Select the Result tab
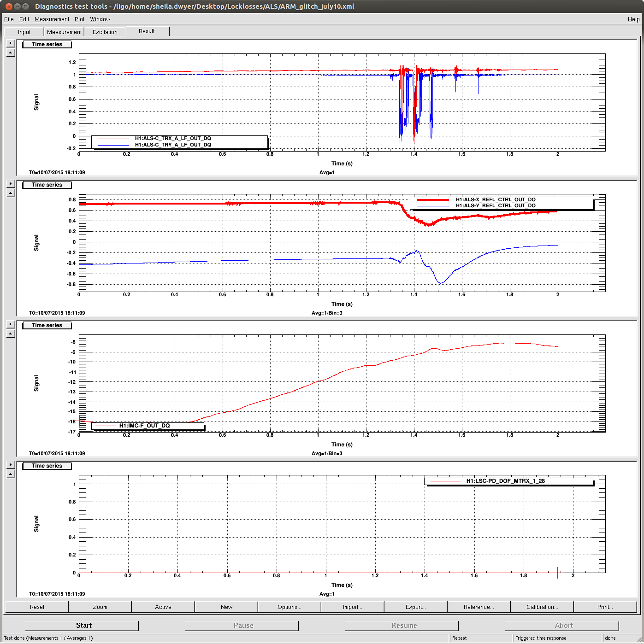The width and height of the screenshot is (644, 644). click(147, 31)
